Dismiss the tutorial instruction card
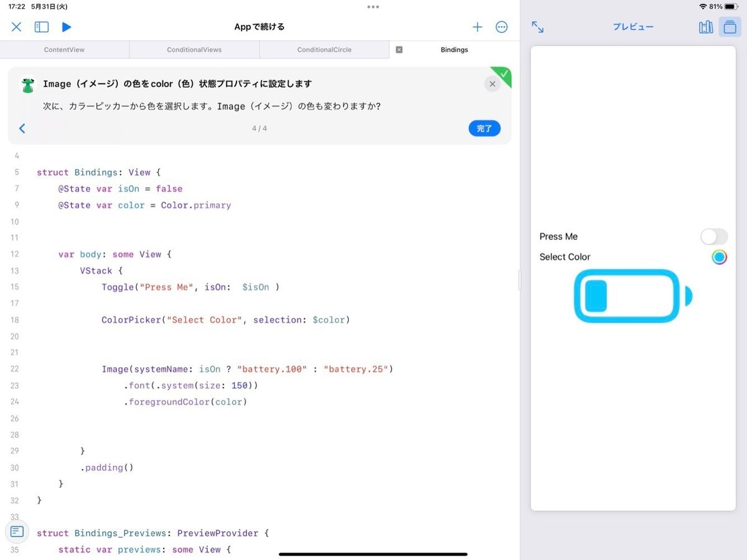The height and width of the screenshot is (560, 747). [x=492, y=84]
